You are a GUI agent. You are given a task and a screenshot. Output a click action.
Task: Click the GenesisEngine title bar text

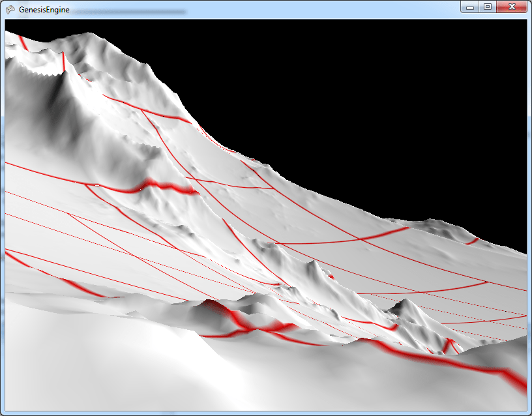coord(44,10)
